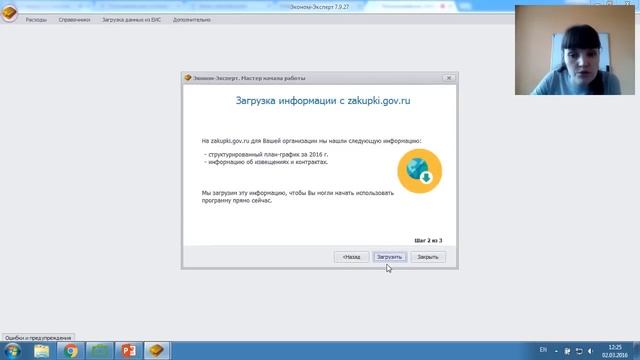
Task: Open the Дополнительно menu
Action: point(192,20)
